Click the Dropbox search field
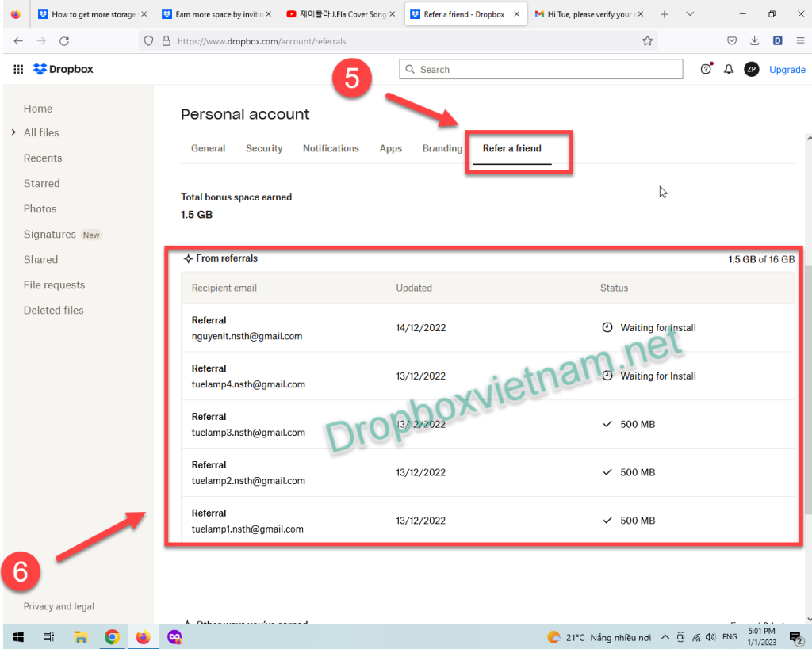 click(541, 70)
